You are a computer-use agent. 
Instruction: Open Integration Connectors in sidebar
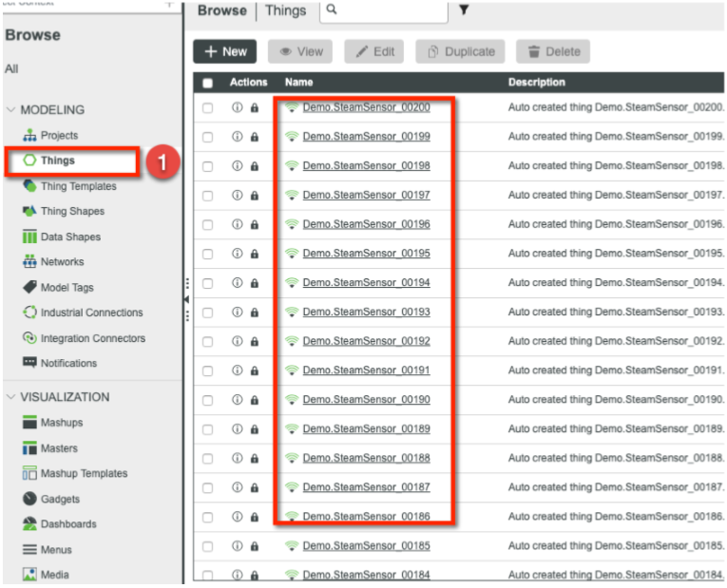pyautogui.click(x=84, y=338)
